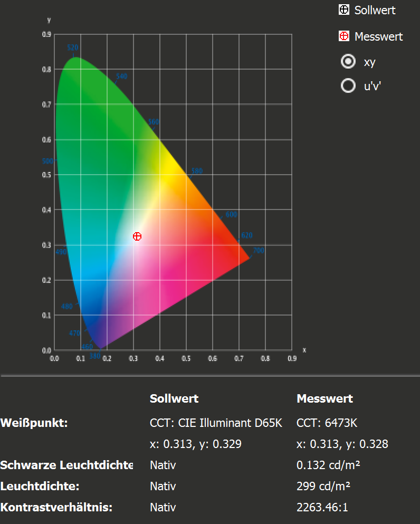Screen dimensions: 420x524
Task: Click the Sollwert column header in table
Action: [x=174, y=398]
